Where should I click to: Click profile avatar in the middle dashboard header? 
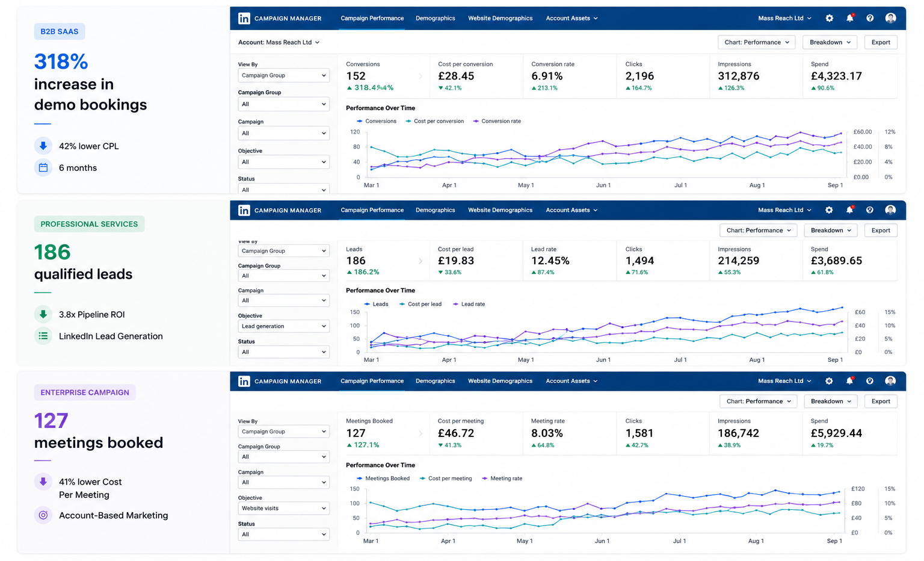[891, 210]
